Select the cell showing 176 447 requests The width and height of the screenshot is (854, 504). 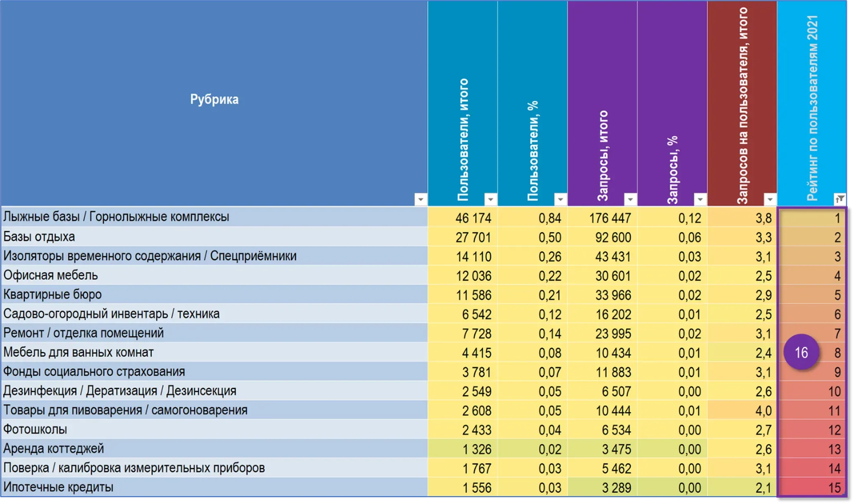tap(602, 218)
